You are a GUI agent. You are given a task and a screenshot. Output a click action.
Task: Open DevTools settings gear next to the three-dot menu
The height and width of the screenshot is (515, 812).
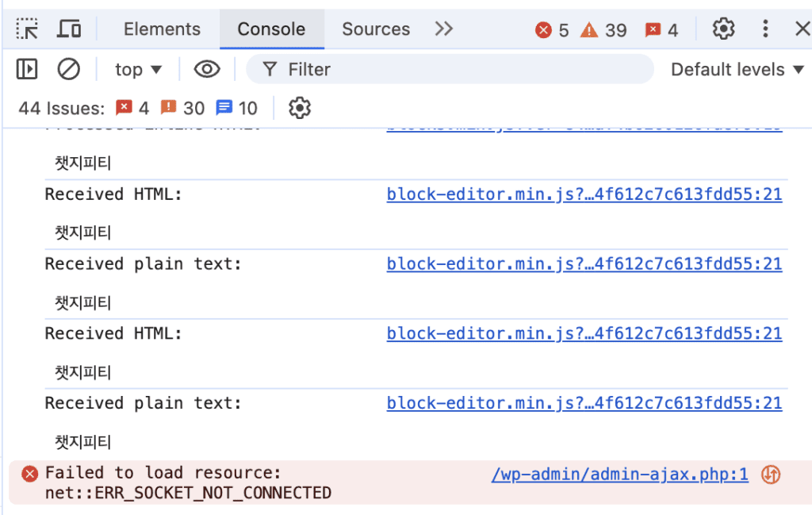(723, 29)
